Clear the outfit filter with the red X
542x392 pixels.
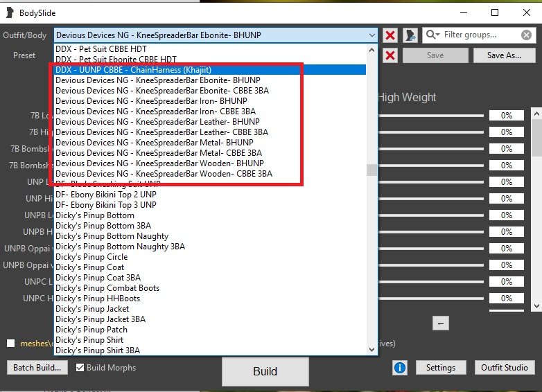[x=390, y=35]
